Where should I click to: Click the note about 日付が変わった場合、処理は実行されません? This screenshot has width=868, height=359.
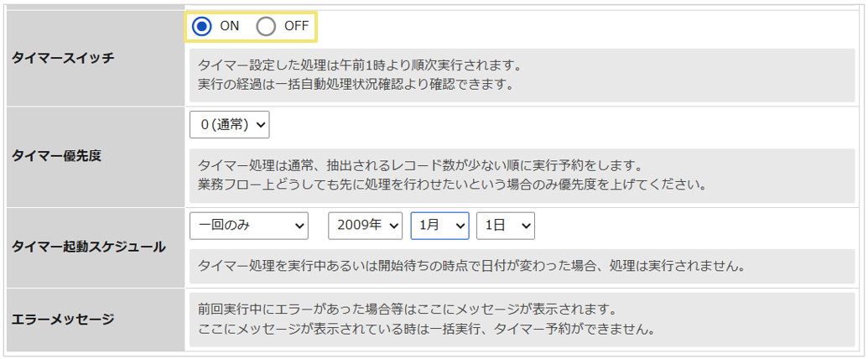pyautogui.click(x=470, y=266)
